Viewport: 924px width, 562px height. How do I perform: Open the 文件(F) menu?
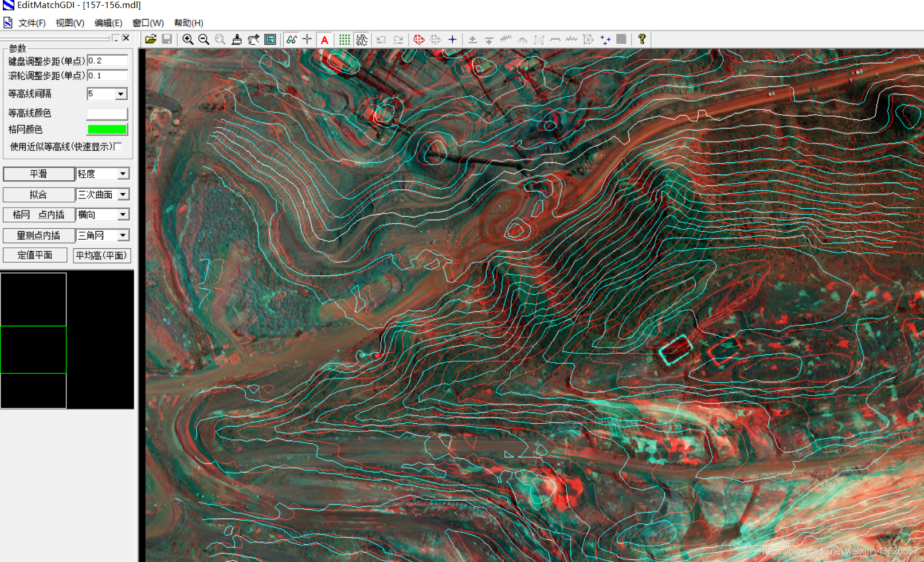[x=32, y=23]
